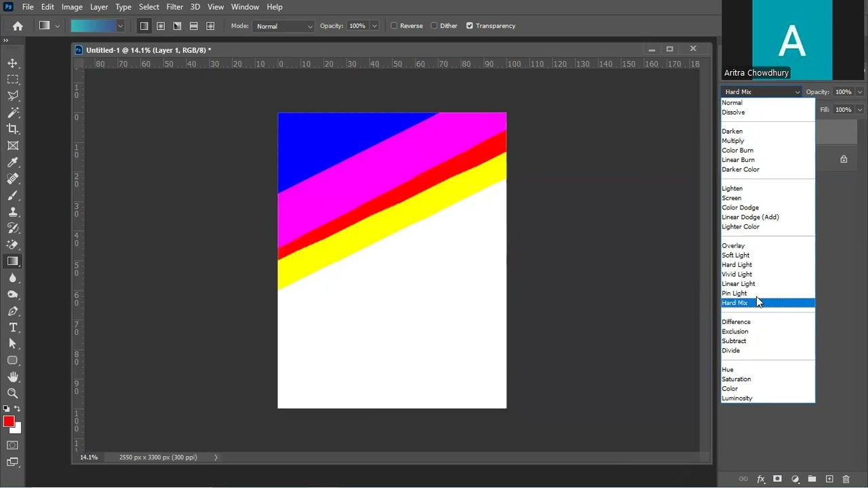Select the Clone Stamp tool
Viewport: 868px width, 488px height.
(13, 211)
